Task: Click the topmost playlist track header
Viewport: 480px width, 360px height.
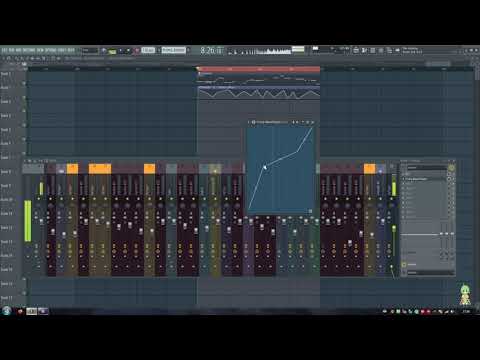Action: click(12, 74)
